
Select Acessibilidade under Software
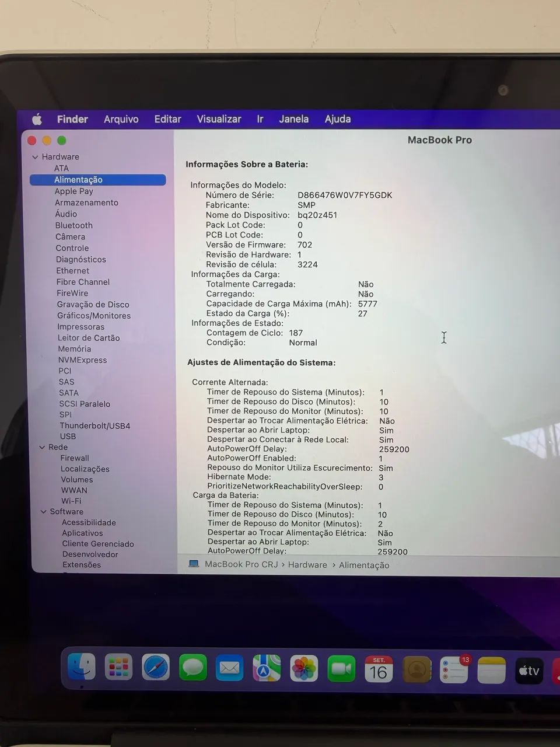pos(89,523)
